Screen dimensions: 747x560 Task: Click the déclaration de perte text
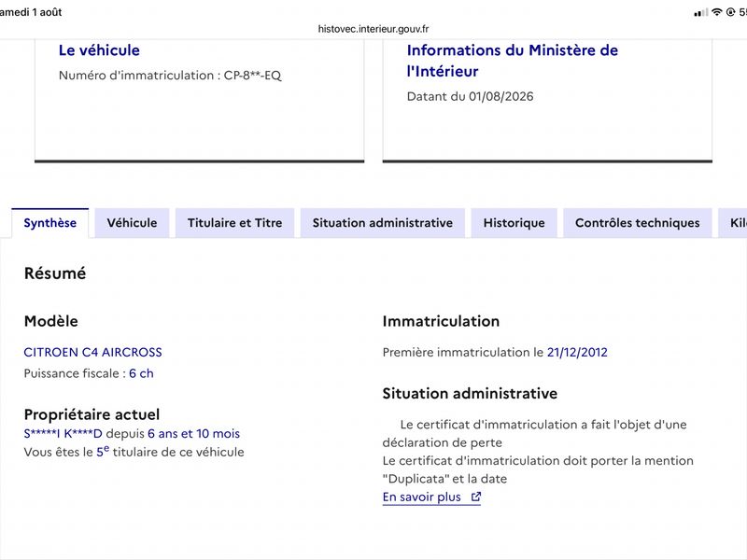coord(442,442)
